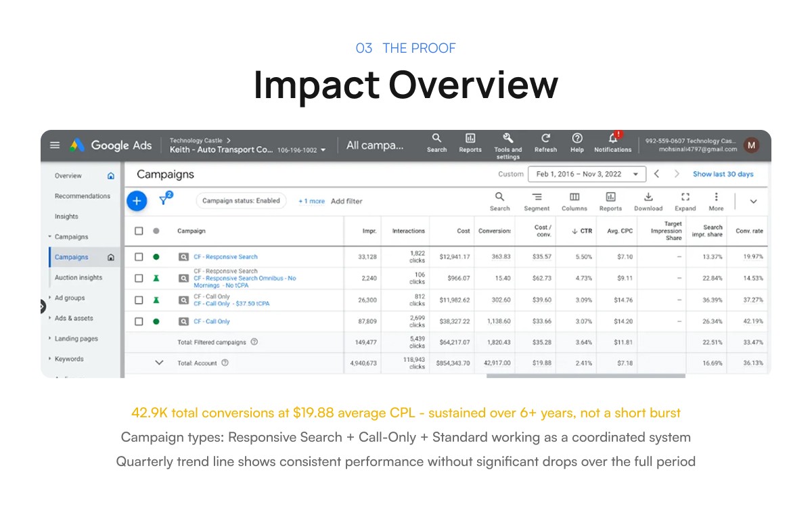Viewport: 812px width, 508px height.
Task: Sort by the Conv. rate column header
Action: 749,231
